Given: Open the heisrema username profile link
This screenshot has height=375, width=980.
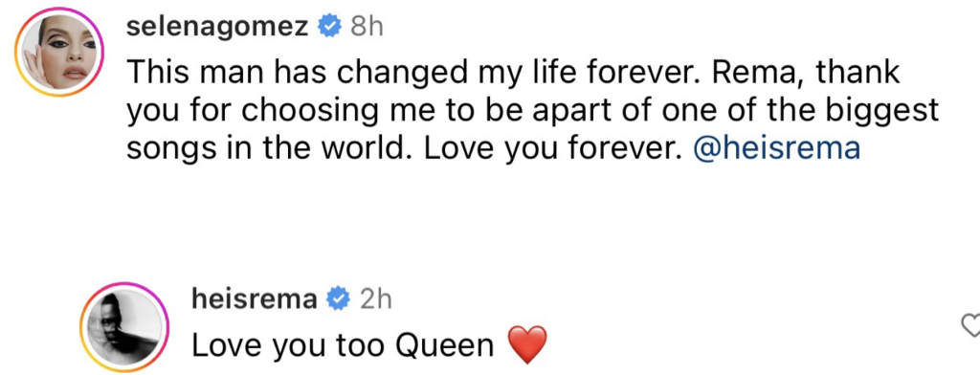Looking at the screenshot, I should point(255,300).
